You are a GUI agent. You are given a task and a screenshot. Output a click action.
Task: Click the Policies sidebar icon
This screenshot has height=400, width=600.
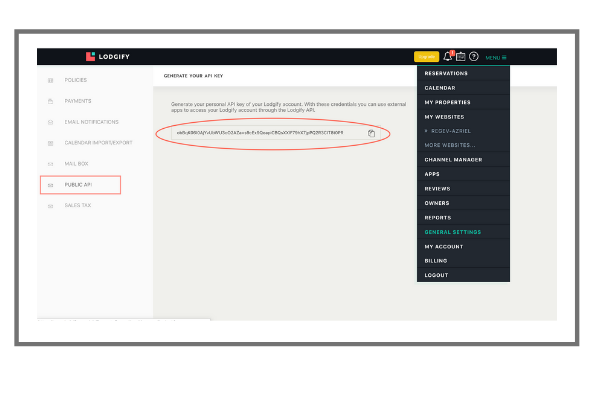[x=51, y=80]
